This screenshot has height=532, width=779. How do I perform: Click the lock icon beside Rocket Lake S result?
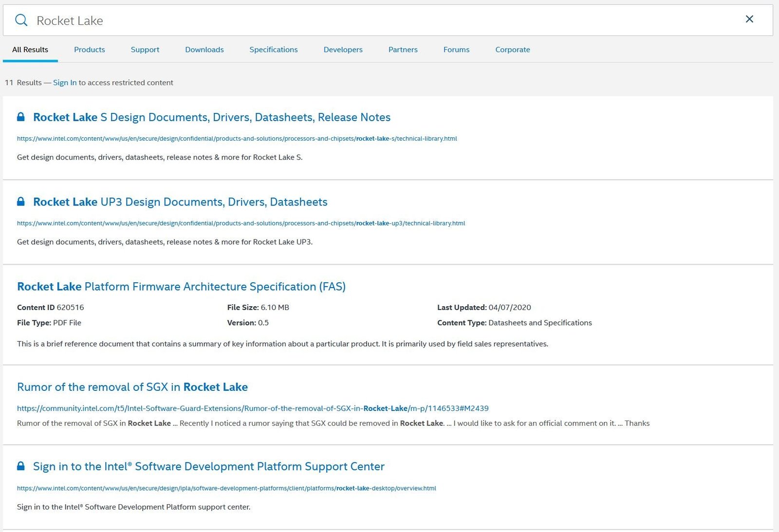(x=21, y=117)
